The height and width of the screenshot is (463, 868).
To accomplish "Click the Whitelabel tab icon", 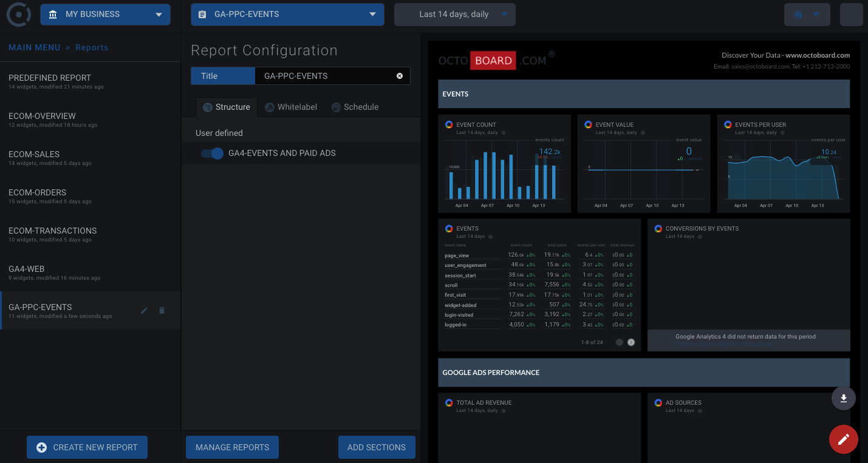I will pyautogui.click(x=270, y=107).
